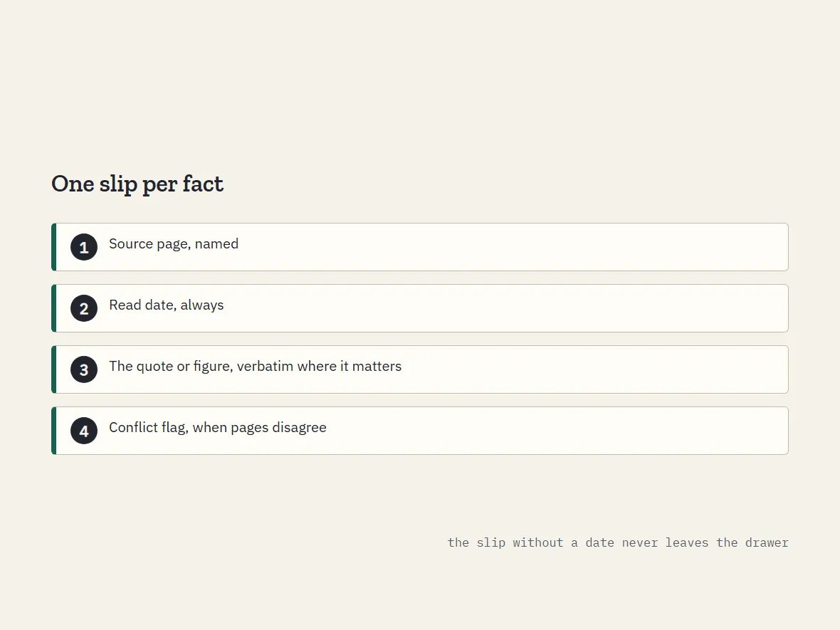Click green accent bar of Source page card
Screen dimensions: 840x630
(53, 247)
